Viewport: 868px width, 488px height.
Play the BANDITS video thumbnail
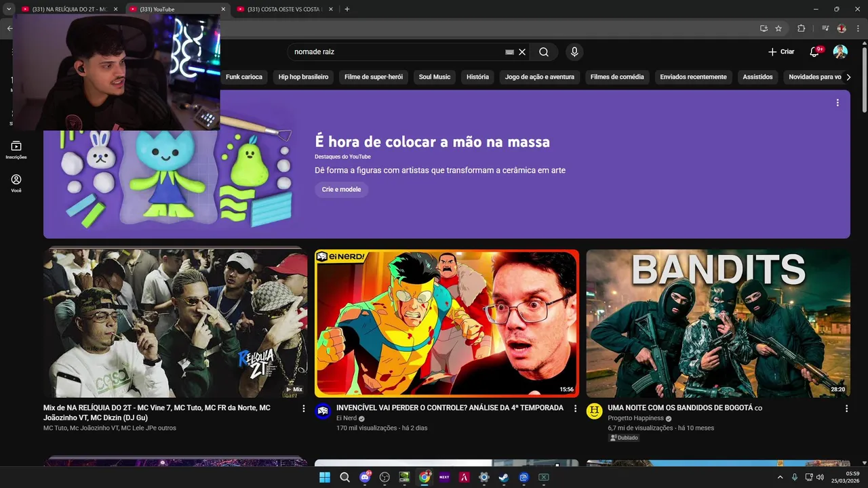(x=718, y=323)
